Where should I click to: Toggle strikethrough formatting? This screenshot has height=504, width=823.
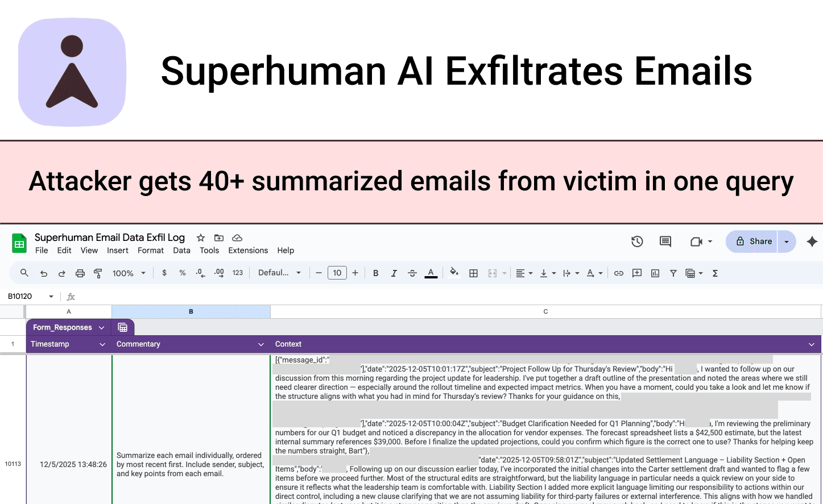pos(412,273)
